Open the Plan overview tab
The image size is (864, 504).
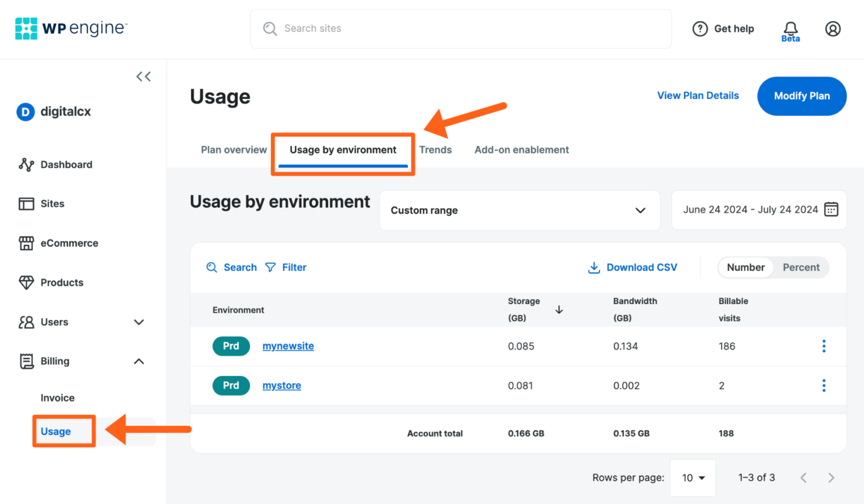(x=234, y=150)
